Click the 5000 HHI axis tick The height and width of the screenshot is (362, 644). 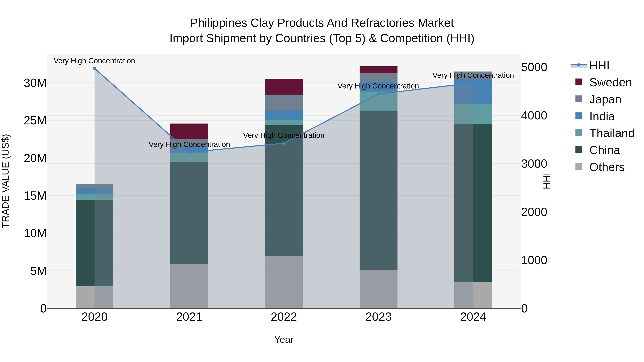[534, 67]
